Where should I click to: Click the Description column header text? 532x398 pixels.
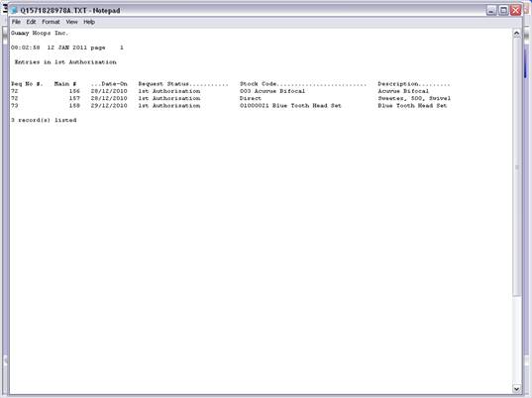click(x=398, y=84)
